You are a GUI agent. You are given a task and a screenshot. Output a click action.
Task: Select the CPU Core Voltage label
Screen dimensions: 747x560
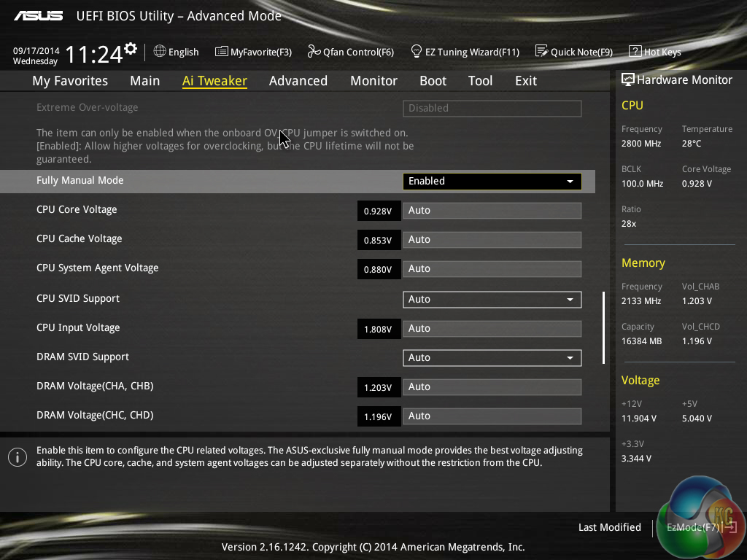click(77, 209)
